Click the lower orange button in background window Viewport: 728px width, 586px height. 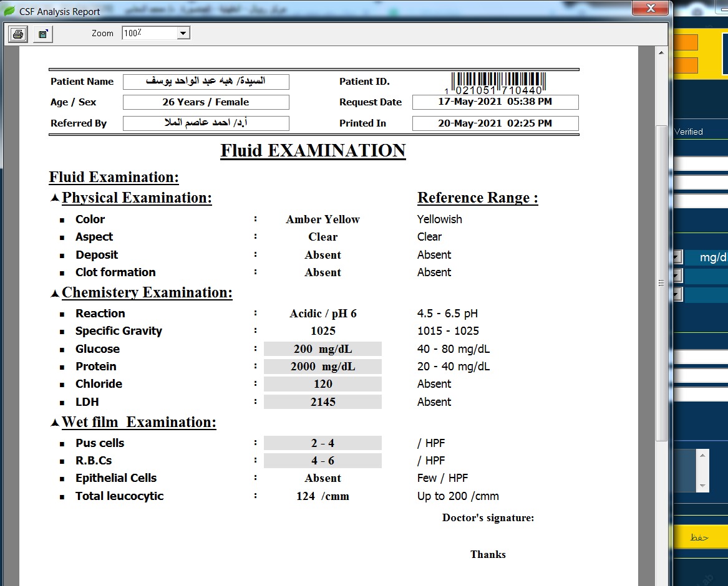tap(686, 65)
